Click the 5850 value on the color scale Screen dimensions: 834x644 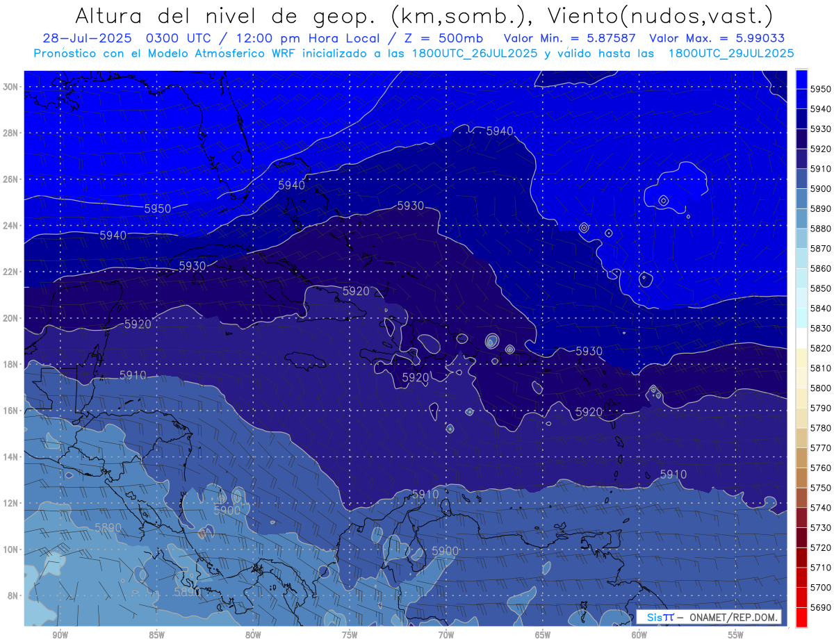(821, 288)
